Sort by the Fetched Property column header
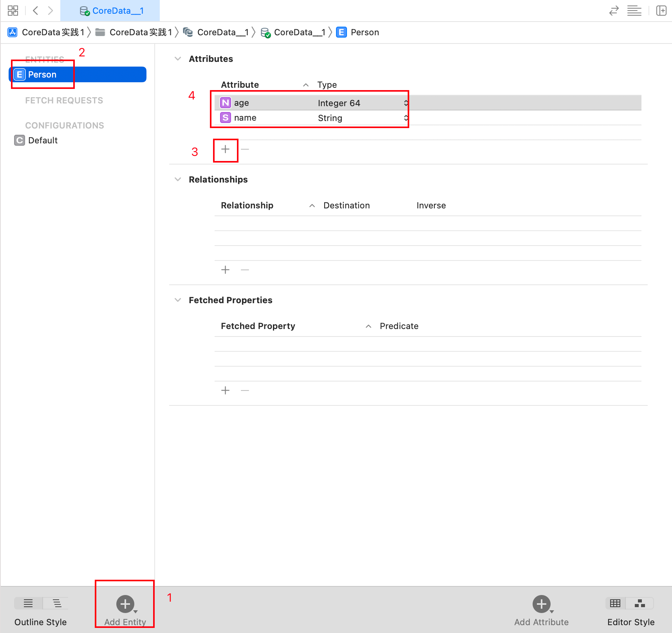Image resolution: width=672 pixels, height=633 pixels. 258,326
